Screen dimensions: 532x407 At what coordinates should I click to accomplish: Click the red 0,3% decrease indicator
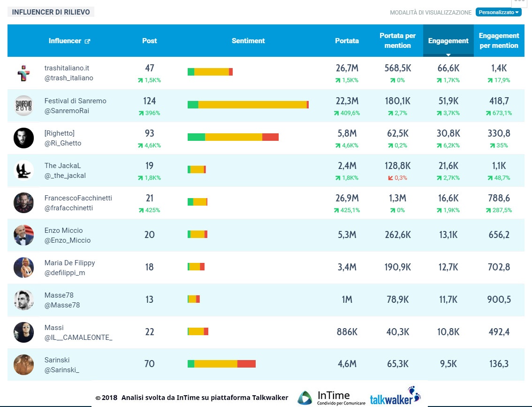pyautogui.click(x=397, y=178)
